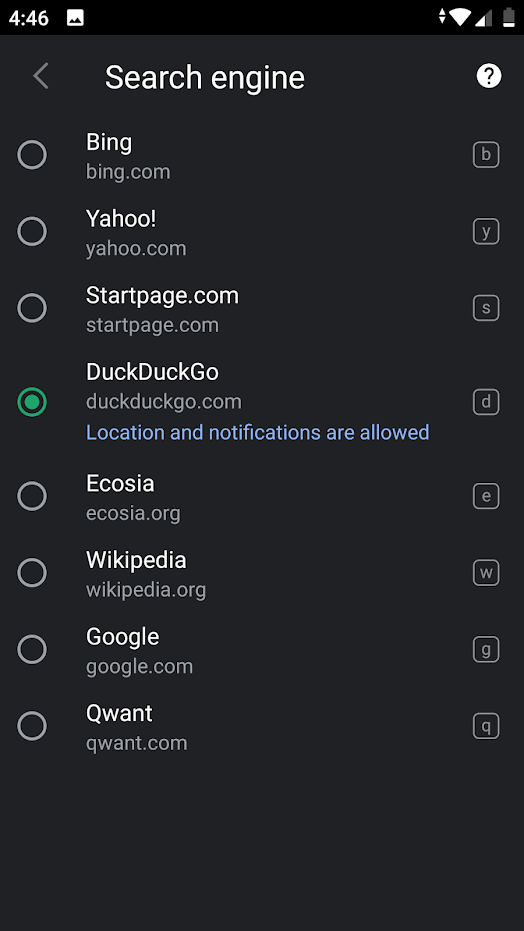Choose the Startpage.com search engine entry
Viewport: 524px width, 931px height.
point(262,308)
